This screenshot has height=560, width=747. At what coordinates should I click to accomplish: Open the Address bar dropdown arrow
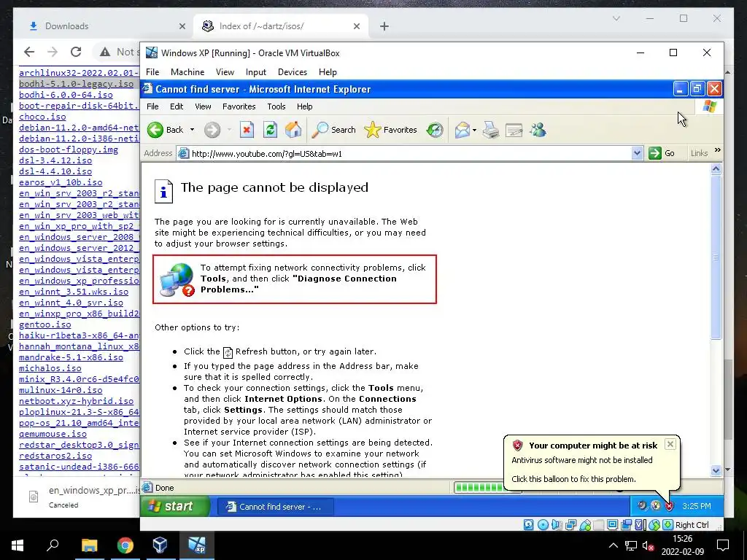click(x=637, y=153)
